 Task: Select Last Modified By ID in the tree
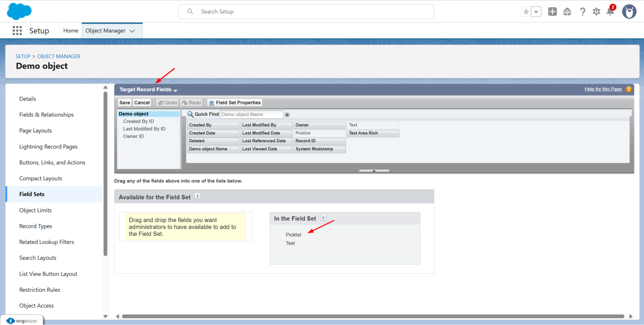pyautogui.click(x=144, y=129)
